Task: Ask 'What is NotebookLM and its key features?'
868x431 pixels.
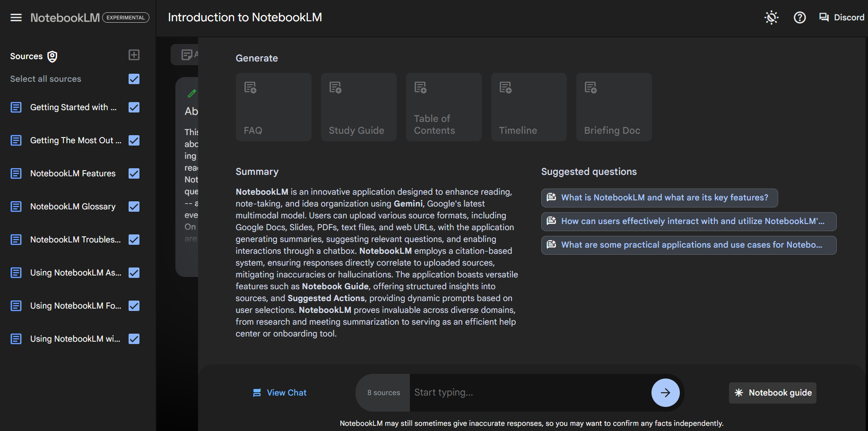Action: (x=660, y=198)
